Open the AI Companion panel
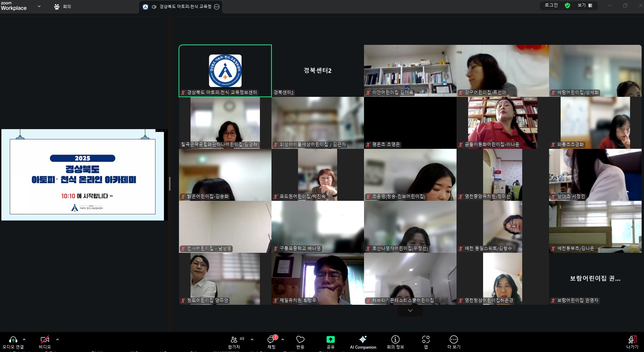The width and height of the screenshot is (644, 352). [363, 342]
